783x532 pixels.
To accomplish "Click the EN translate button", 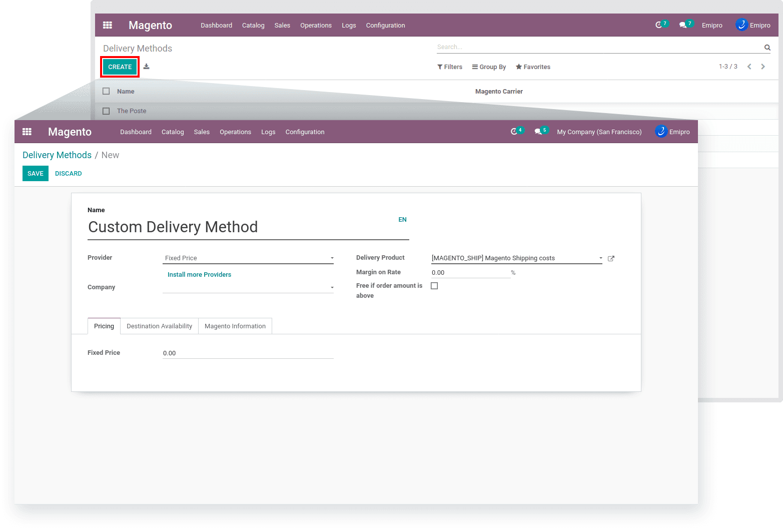I will pos(402,220).
